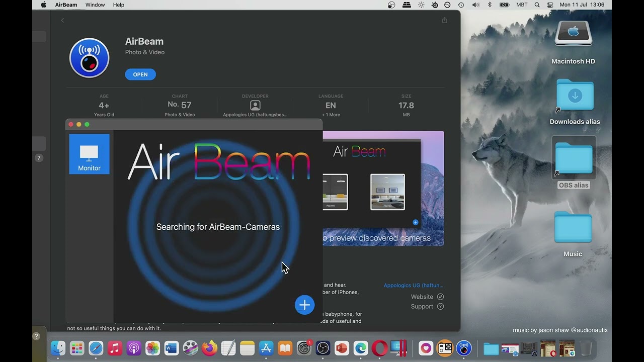Click the '4+' age rating
This screenshot has width=644, height=362.
pos(104,105)
